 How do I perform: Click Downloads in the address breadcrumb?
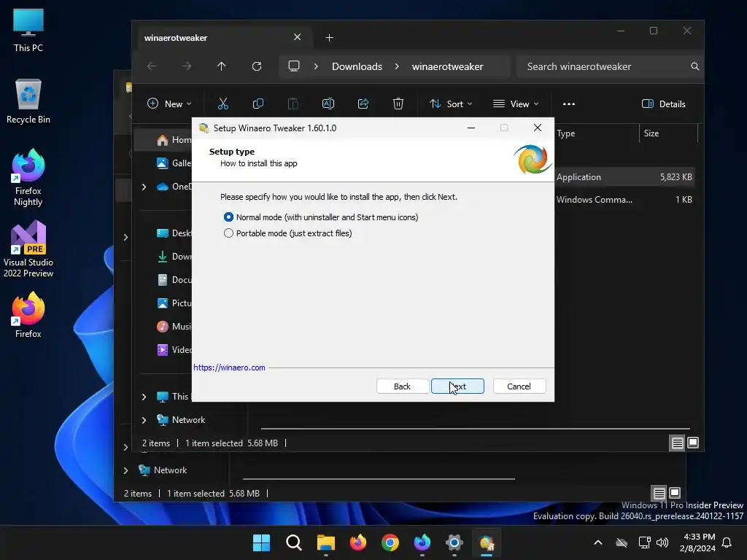357,66
